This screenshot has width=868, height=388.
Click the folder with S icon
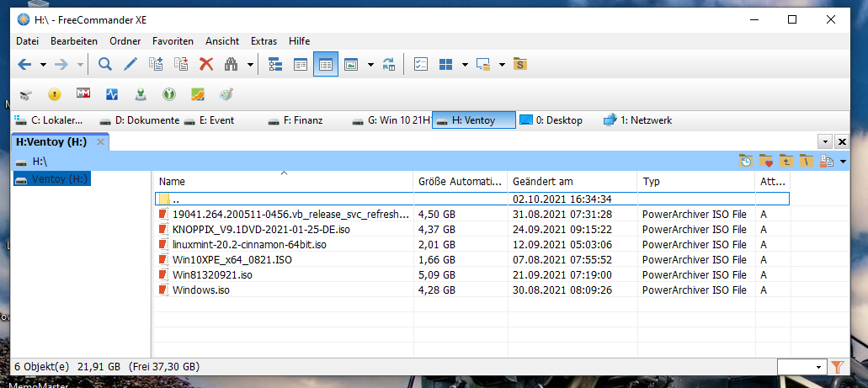coord(519,64)
